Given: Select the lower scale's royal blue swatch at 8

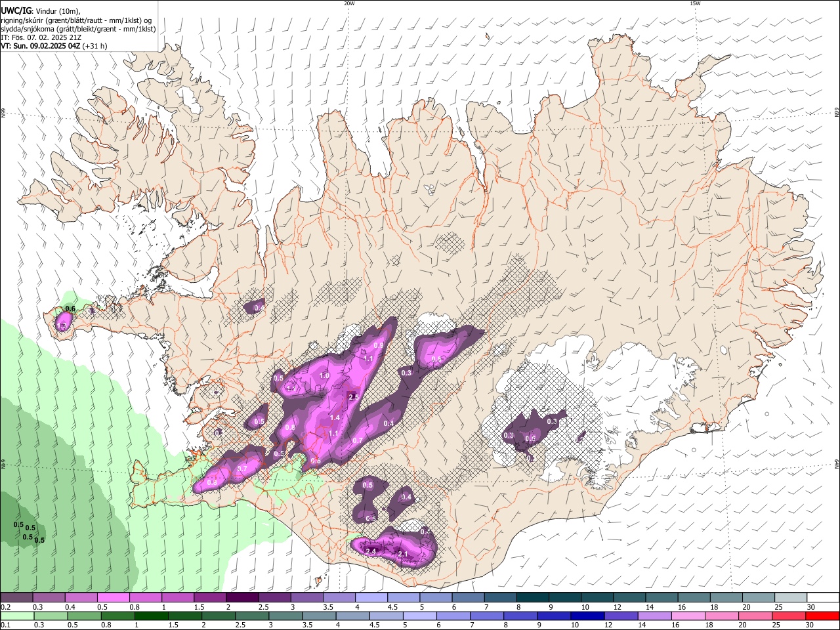Looking at the screenshot, I should tap(520, 616).
